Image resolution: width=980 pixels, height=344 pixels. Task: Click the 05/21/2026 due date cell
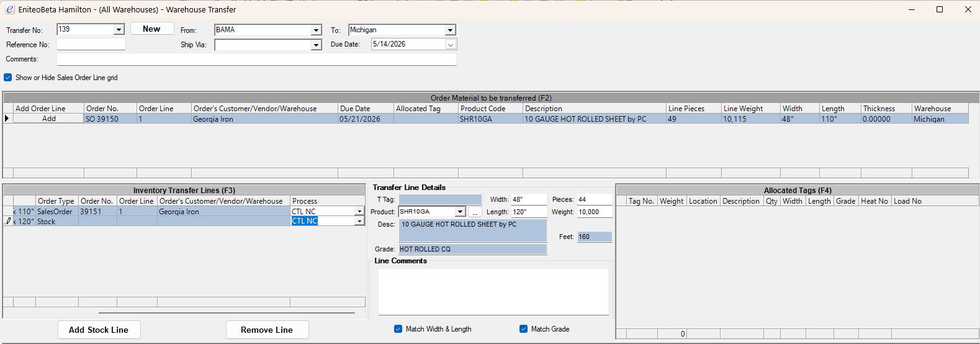[x=366, y=119]
